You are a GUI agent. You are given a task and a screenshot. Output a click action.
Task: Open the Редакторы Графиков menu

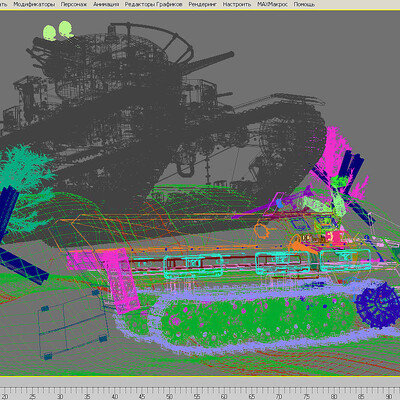point(153,4)
